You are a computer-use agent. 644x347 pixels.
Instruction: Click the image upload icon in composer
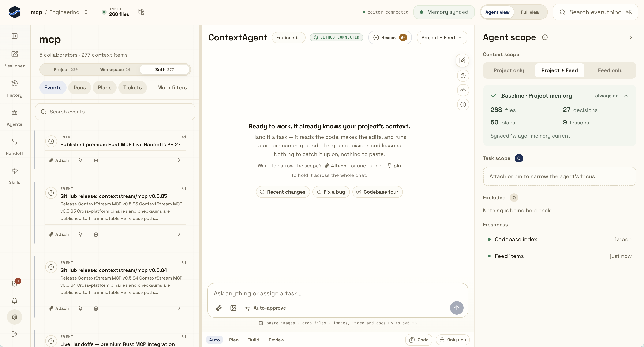tap(233, 308)
